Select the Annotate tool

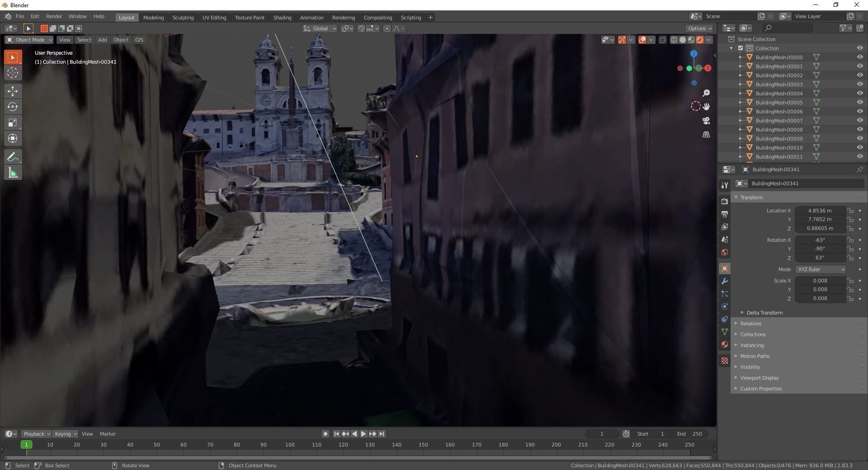click(13, 157)
